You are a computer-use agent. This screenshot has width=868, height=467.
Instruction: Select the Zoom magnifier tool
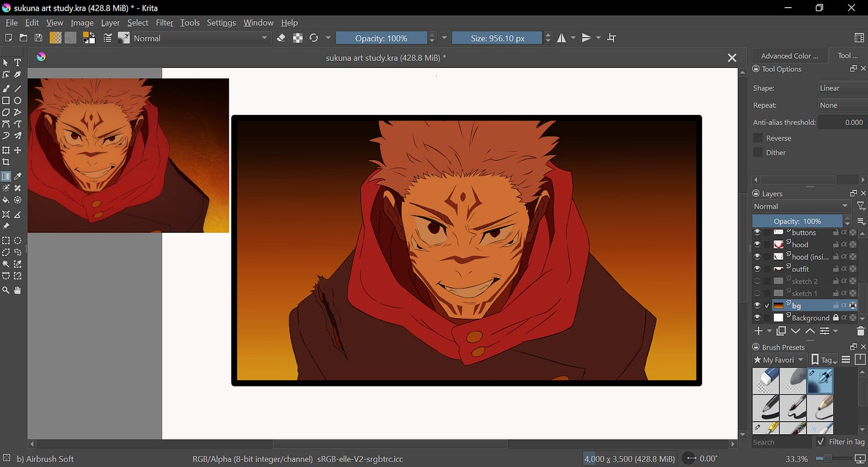[6, 290]
